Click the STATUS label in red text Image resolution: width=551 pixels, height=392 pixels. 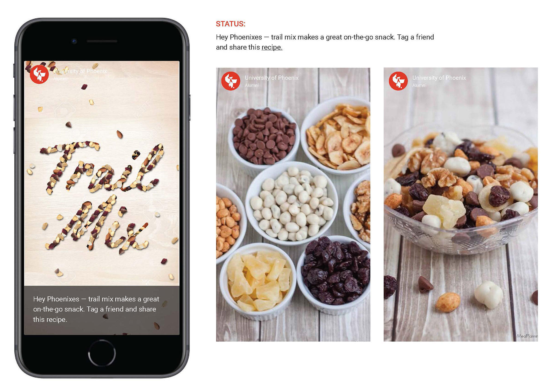coord(229,24)
